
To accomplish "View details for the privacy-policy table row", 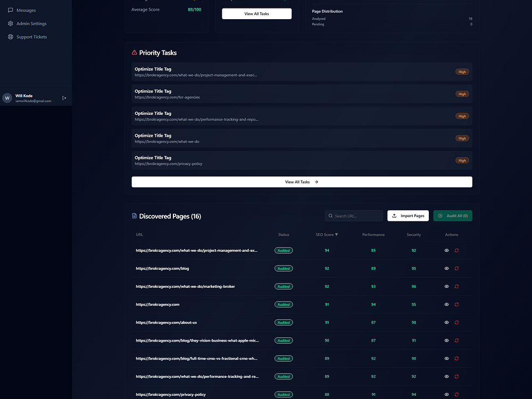I will (446, 394).
